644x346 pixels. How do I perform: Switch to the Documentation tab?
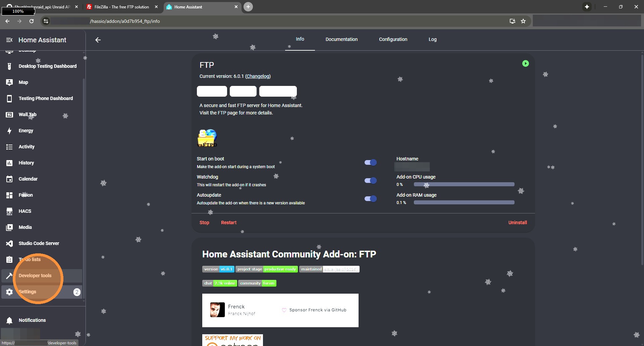click(x=341, y=39)
